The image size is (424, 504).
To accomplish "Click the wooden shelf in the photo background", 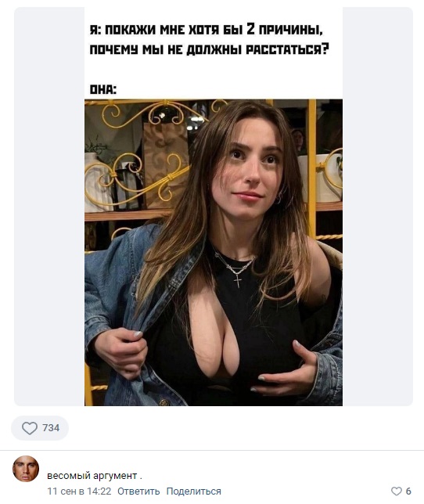I will point(128,214).
